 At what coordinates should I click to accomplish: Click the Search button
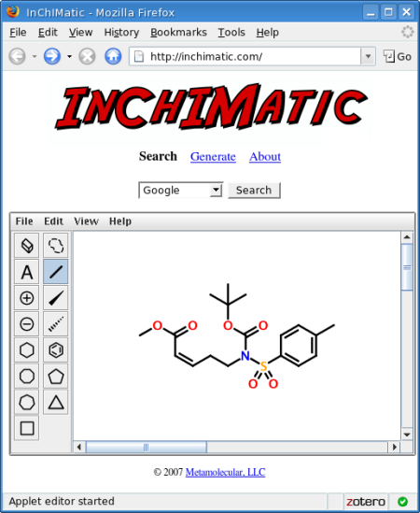click(x=254, y=190)
